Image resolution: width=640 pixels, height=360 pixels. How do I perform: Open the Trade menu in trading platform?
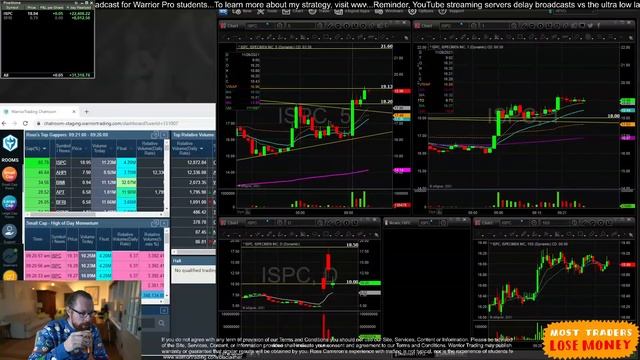tap(319, 11)
